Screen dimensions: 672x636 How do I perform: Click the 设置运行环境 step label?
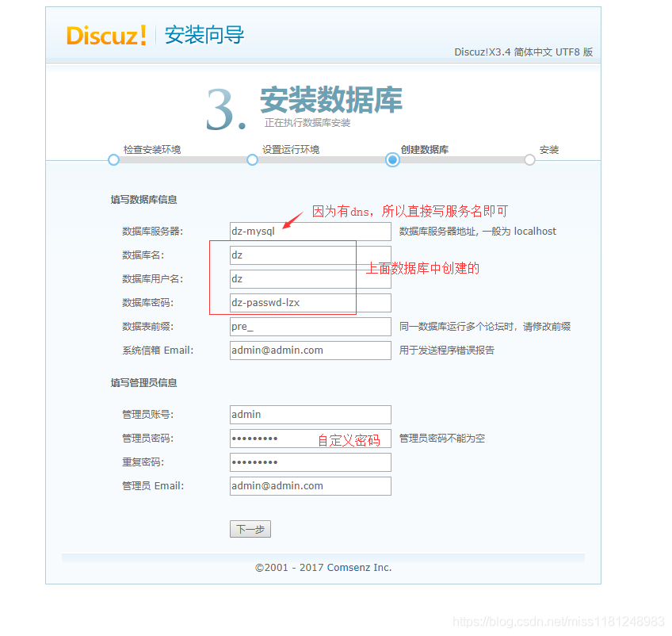click(x=291, y=150)
